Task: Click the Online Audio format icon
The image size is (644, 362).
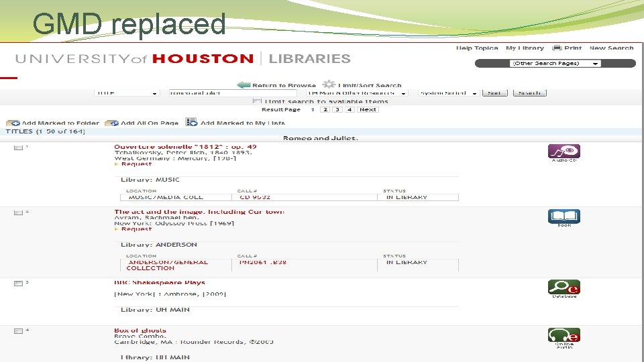Action: 564,335
